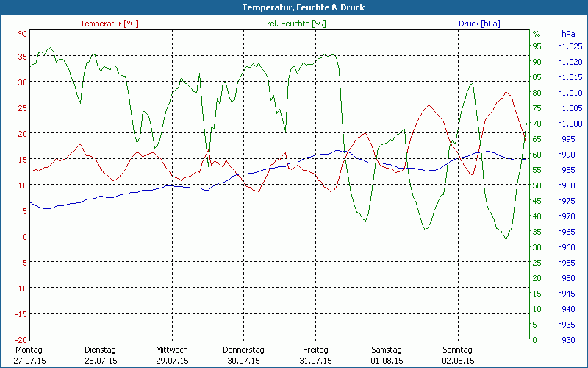Click the 'Sonntag' day label
Screen dimensions: 588x368
coord(457,350)
